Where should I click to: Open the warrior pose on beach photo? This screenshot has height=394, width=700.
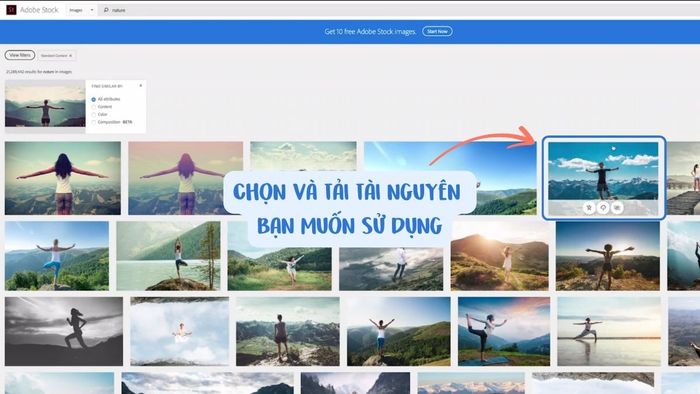609,331
